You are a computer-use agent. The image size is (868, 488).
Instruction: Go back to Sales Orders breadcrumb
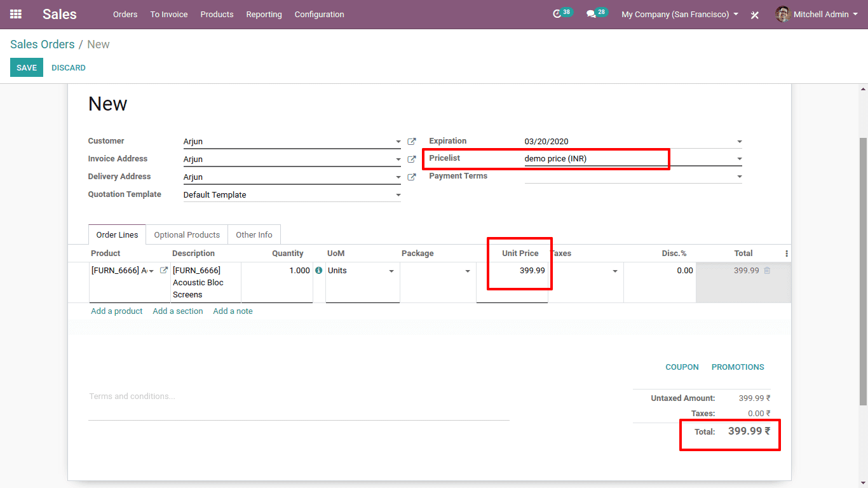tap(43, 44)
